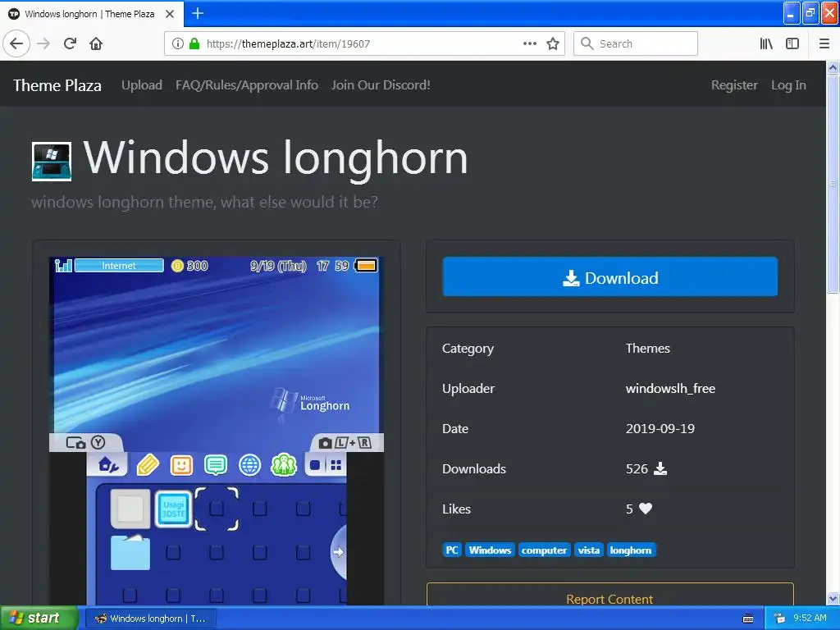This screenshot has width=840, height=630.
Task: Like the theme with the heart icon
Action: pyautogui.click(x=646, y=509)
